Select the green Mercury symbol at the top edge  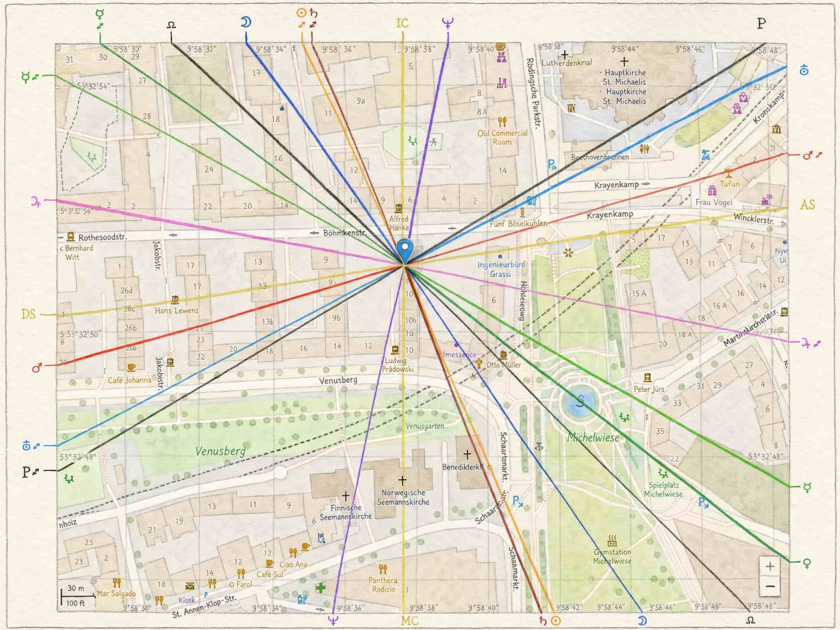point(100,15)
